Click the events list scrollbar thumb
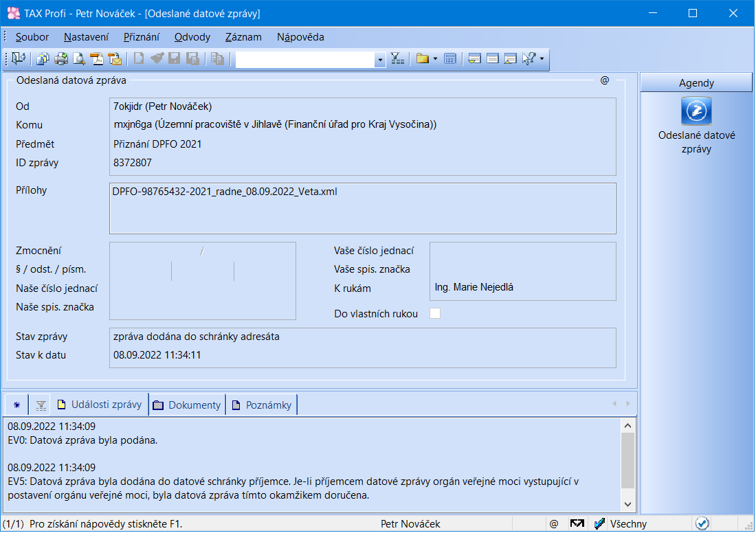This screenshot has width=756, height=533. click(x=627, y=461)
